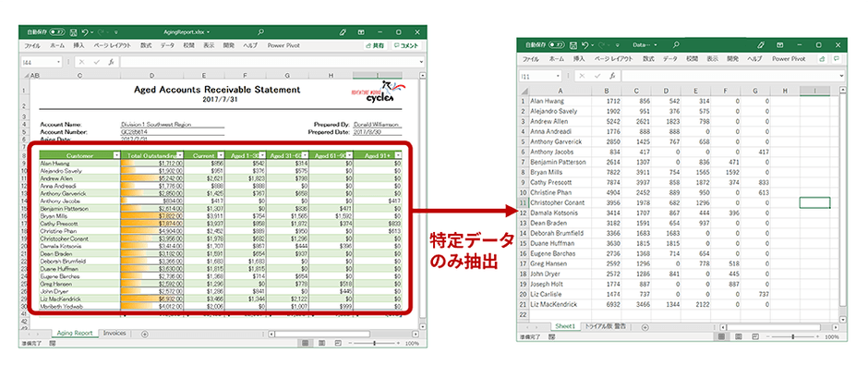
Task: Add new sheet in Data window
Action: click(645, 327)
